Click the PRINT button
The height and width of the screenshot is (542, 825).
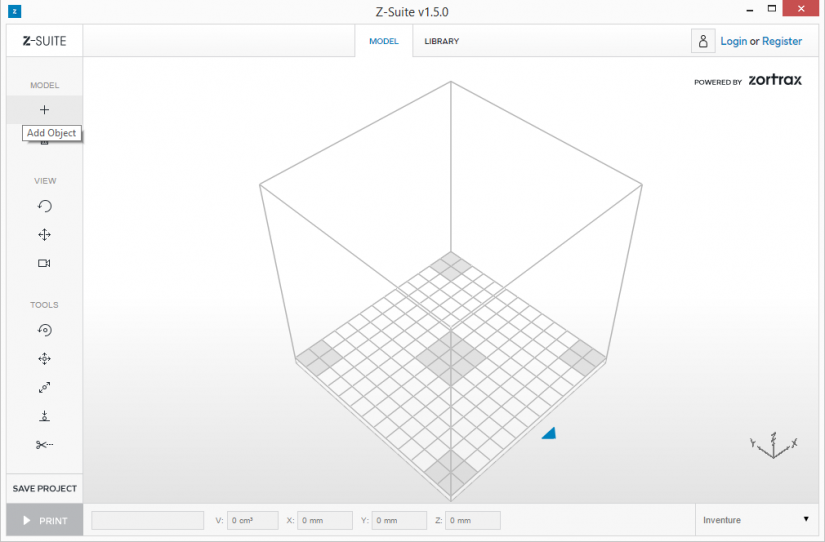tap(45, 520)
